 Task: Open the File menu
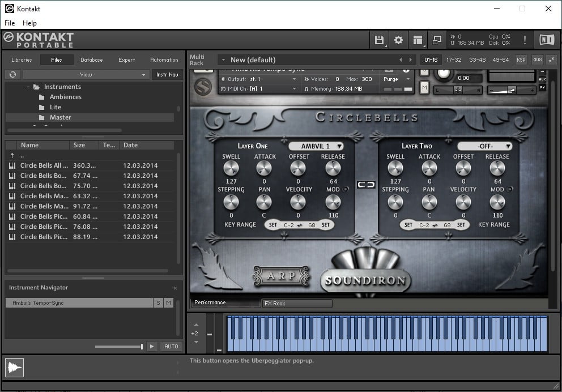pos(10,23)
